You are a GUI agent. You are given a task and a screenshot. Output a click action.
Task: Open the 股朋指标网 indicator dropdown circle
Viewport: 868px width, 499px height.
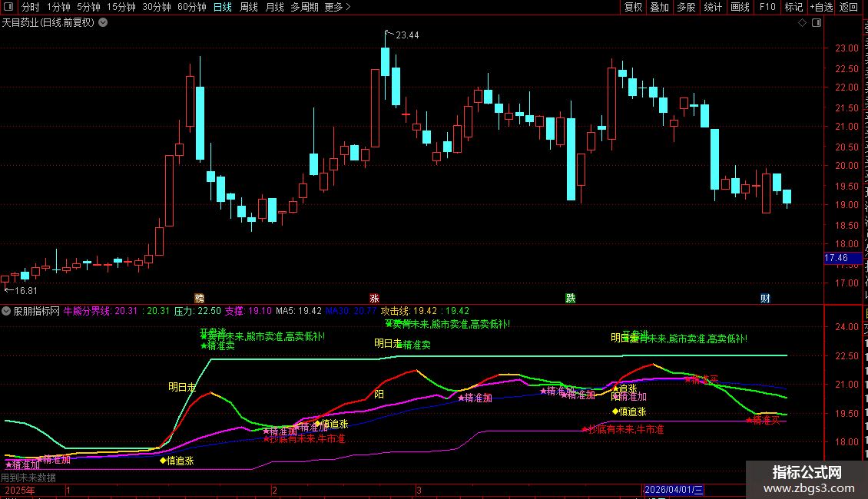(x=6, y=311)
